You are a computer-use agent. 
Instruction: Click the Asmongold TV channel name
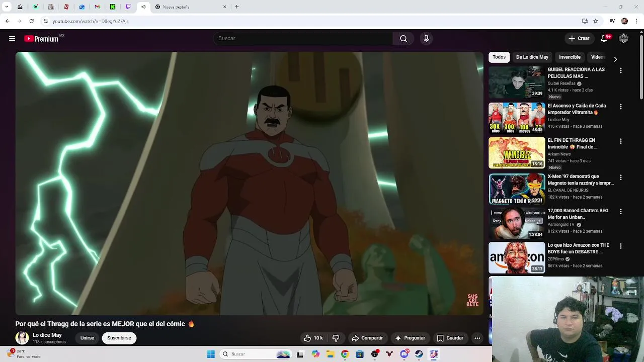[561, 225]
